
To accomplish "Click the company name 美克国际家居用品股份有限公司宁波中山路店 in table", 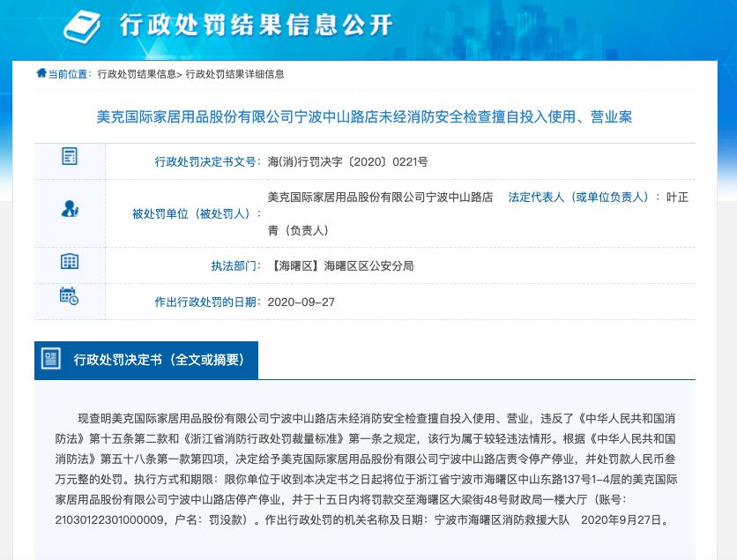I will click(380, 197).
